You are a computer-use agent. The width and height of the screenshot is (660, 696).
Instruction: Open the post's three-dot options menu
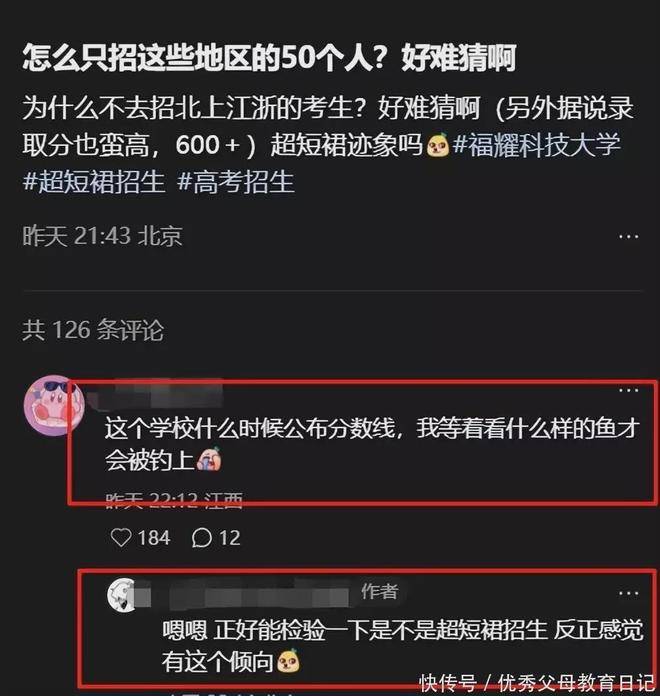pos(628,237)
